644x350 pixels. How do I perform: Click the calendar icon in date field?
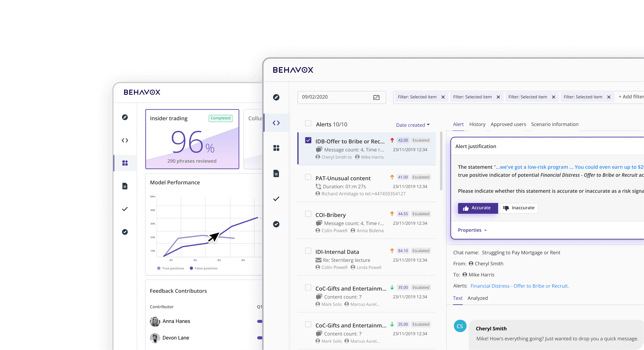[376, 97]
